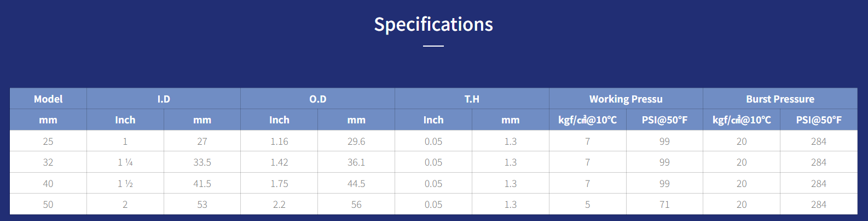The image size is (868, 221).
Task: Click the 29.6 O.D mm value
Action: coord(356,141)
